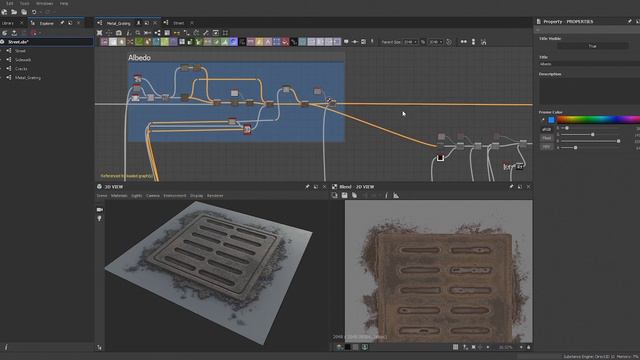Click the info icon in 2D View toolbar
The image size is (640, 360).
(386, 196)
